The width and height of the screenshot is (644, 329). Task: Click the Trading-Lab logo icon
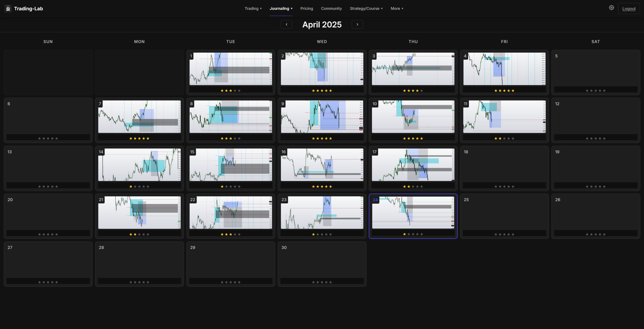(8, 9)
